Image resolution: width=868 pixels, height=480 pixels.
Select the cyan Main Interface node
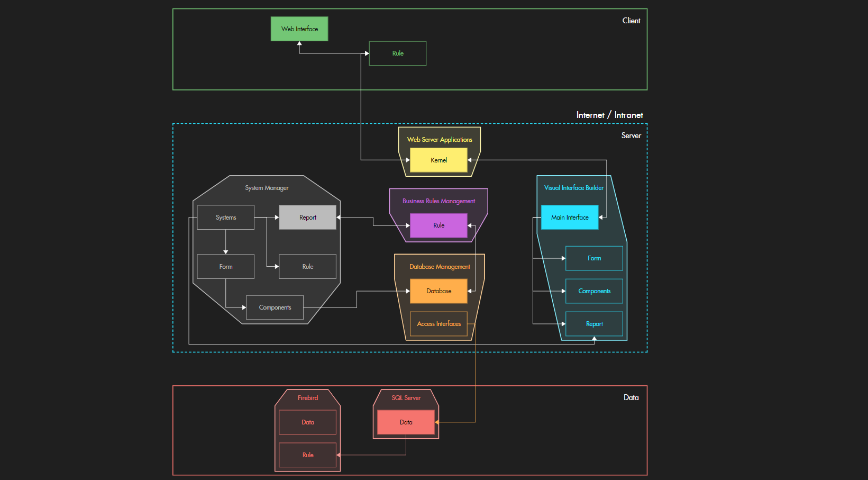pos(569,217)
